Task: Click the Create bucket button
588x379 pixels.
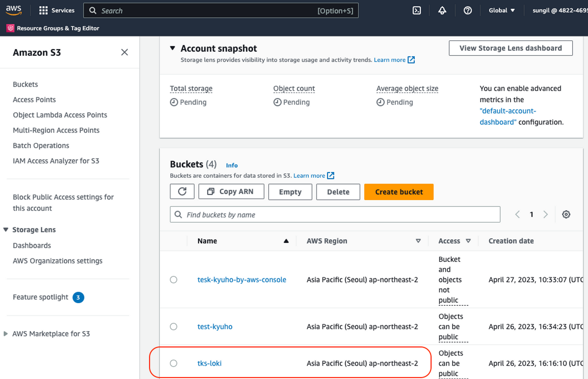Action: [x=399, y=192]
